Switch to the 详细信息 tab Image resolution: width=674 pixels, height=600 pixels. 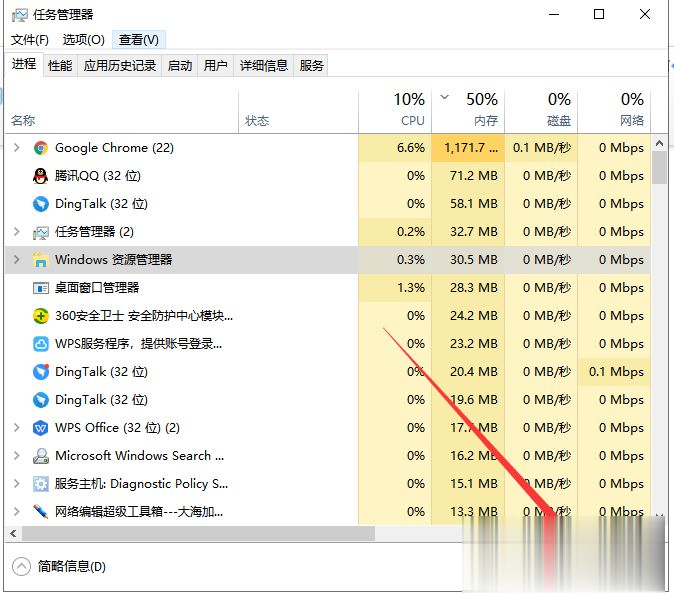[263, 66]
